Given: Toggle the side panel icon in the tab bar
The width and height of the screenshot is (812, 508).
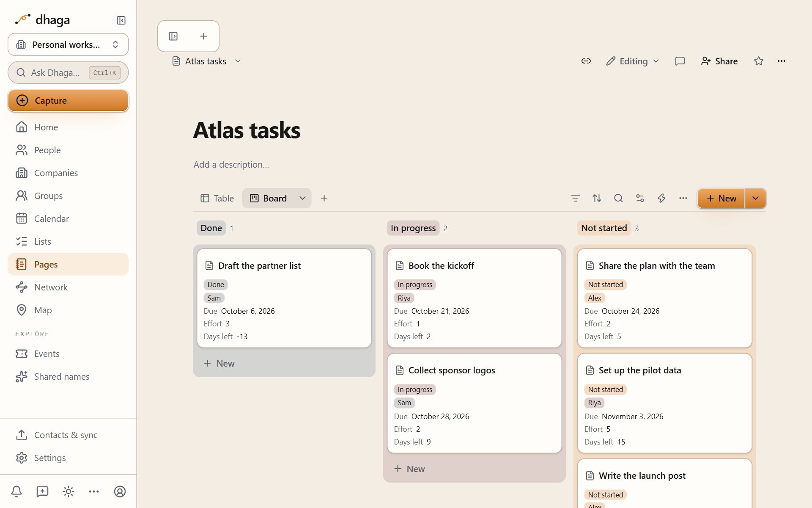Looking at the screenshot, I should 173,36.
